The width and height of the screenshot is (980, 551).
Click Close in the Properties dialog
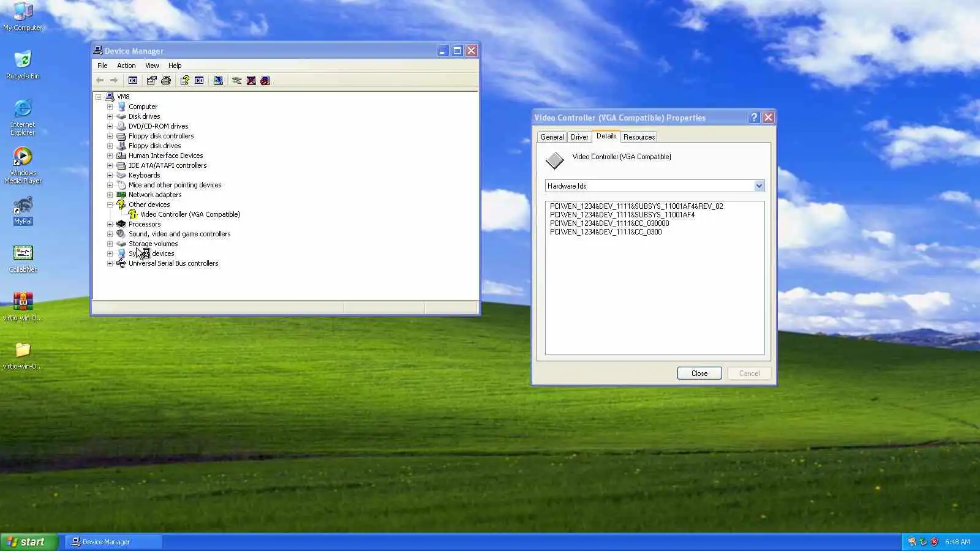[x=699, y=373]
